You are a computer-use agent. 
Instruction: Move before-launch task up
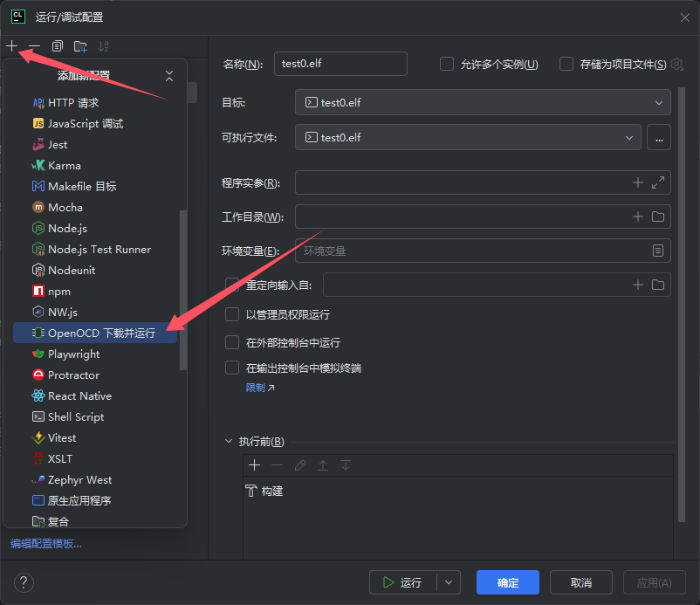[323, 465]
